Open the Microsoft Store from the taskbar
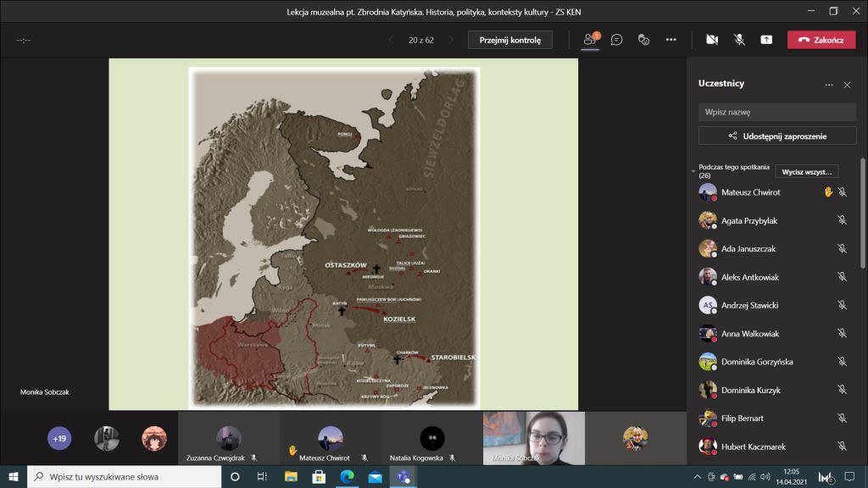Image resolution: width=868 pixels, height=488 pixels. coord(319,477)
